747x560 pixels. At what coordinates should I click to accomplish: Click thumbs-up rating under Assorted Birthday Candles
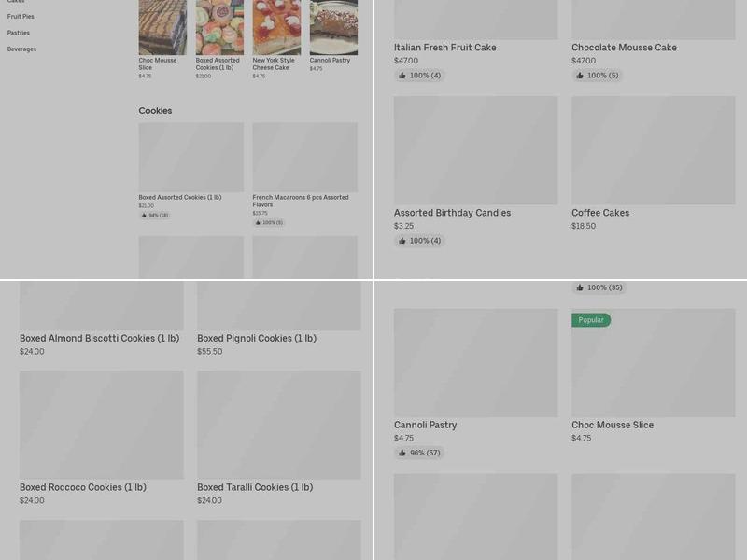pyautogui.click(x=419, y=241)
